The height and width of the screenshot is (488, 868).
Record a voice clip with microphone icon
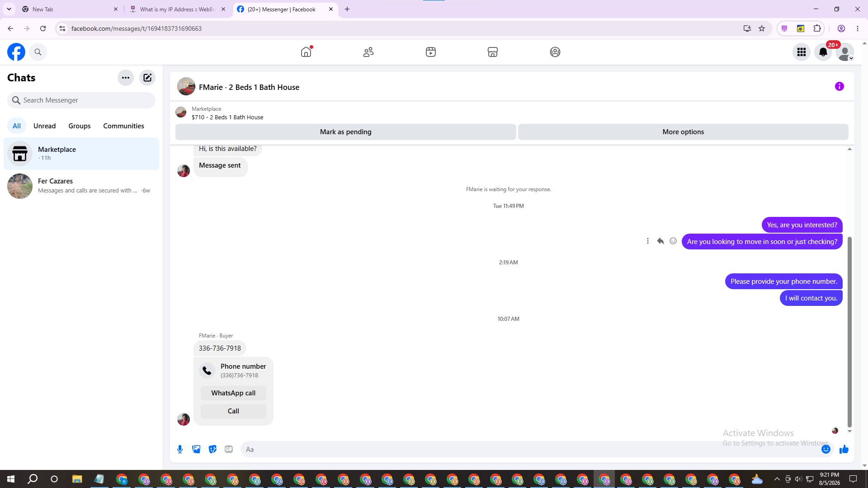[180, 449]
